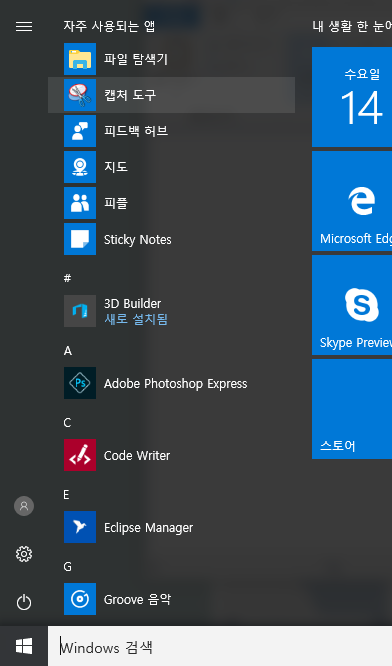
Task: Jump to the C letter group header
Action: [67, 423]
